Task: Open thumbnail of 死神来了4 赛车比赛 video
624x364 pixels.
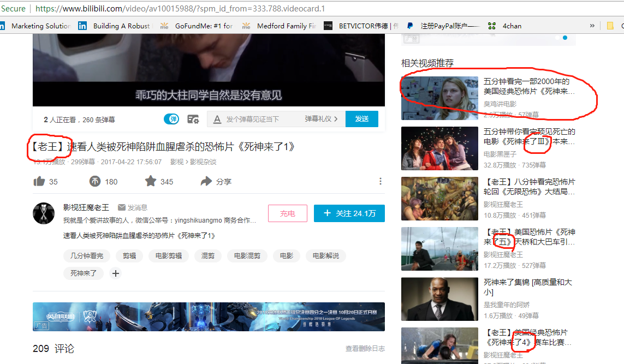Action: (439, 345)
